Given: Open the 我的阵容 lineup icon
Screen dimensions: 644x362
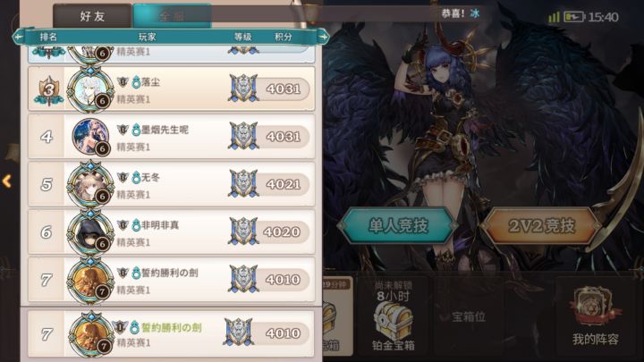Looking at the screenshot, I should tap(595, 316).
